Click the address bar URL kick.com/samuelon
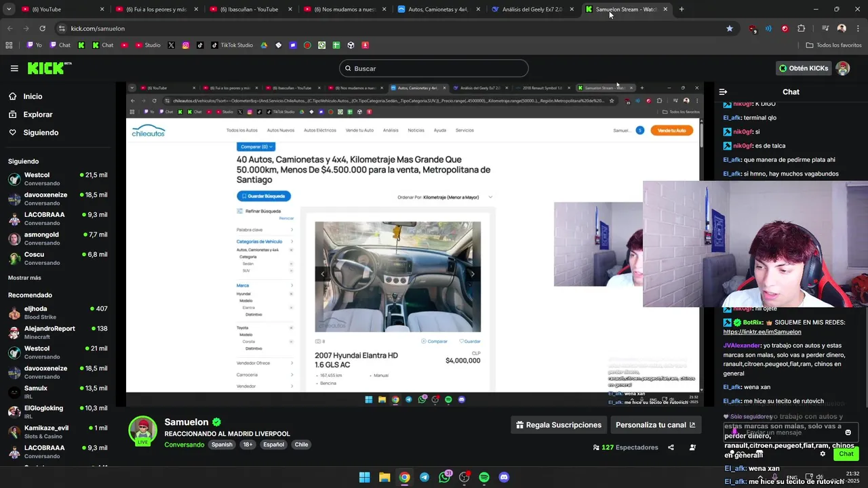This screenshot has width=868, height=488. pos(98,28)
